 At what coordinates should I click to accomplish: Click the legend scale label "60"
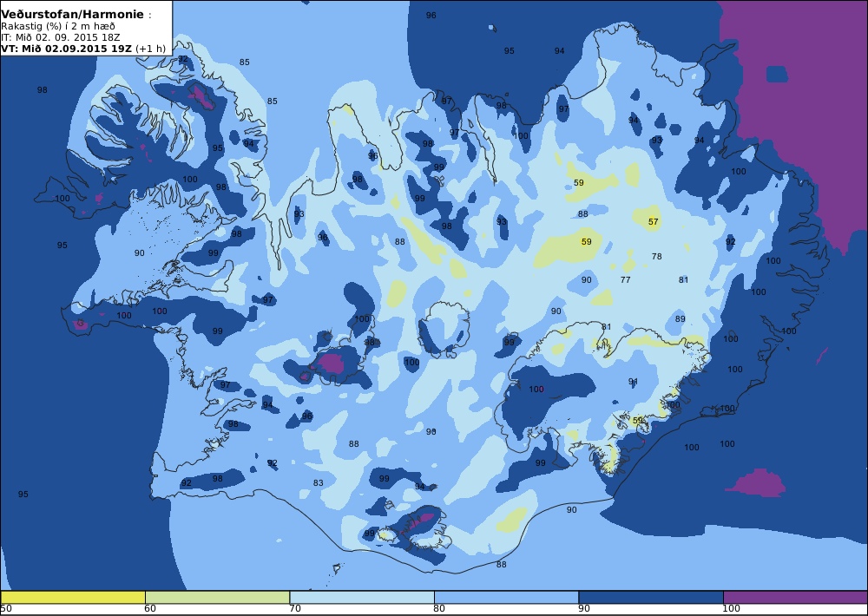tap(150, 609)
